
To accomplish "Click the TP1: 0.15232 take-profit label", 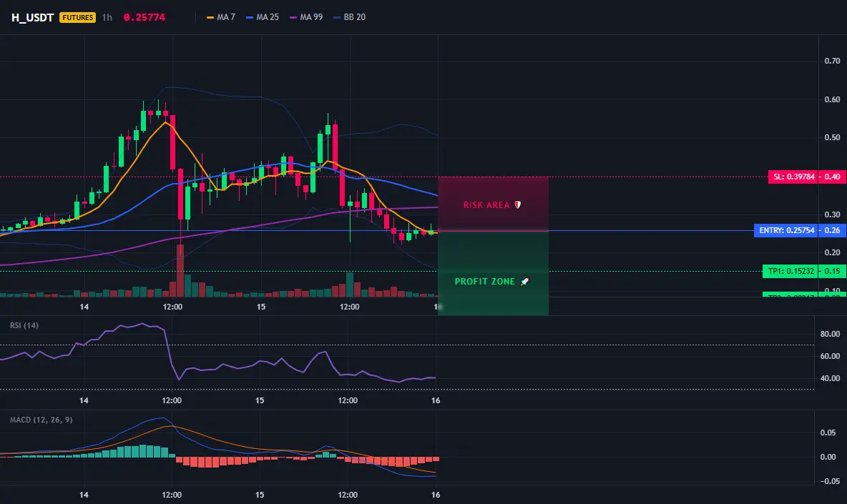I will click(790, 271).
